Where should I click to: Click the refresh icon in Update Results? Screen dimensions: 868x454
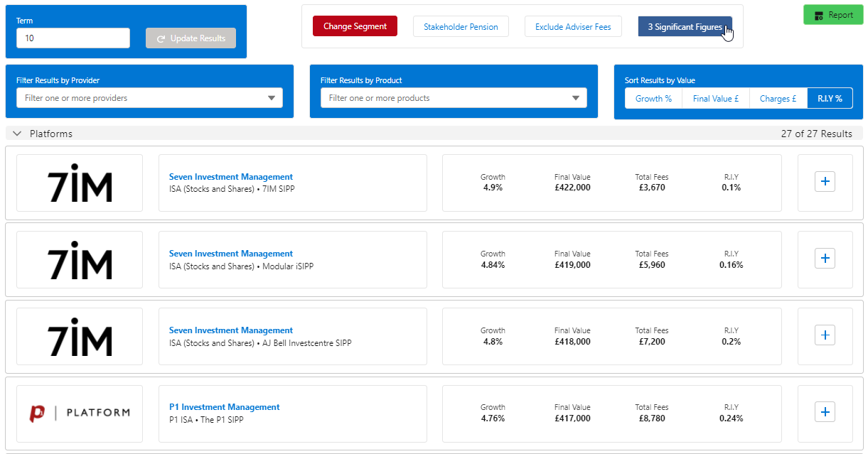coord(161,38)
